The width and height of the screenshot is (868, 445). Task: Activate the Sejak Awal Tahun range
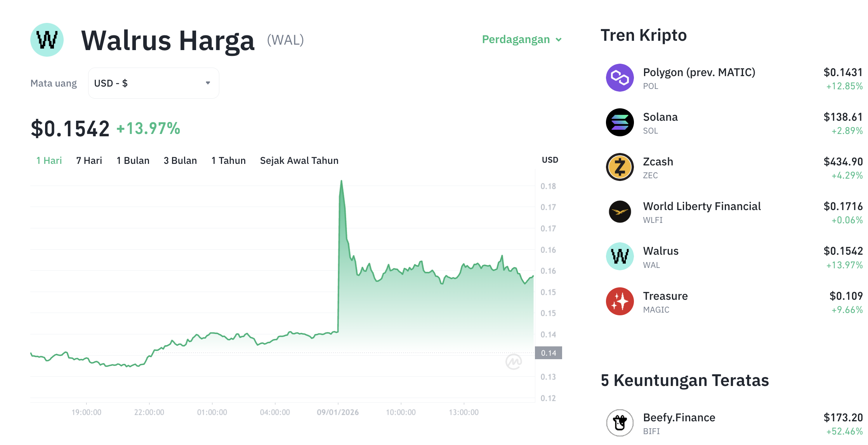299,160
